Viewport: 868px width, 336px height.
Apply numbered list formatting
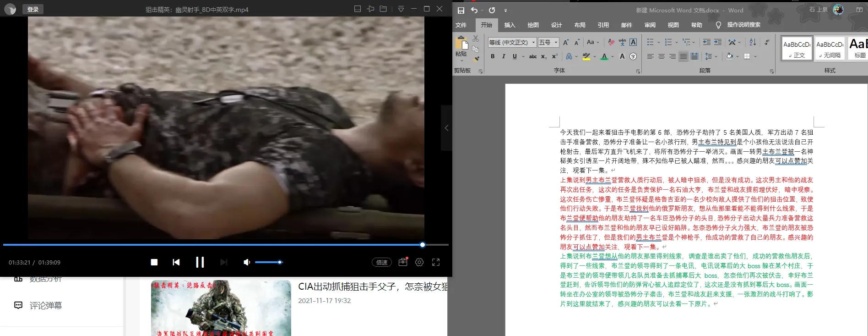668,42
